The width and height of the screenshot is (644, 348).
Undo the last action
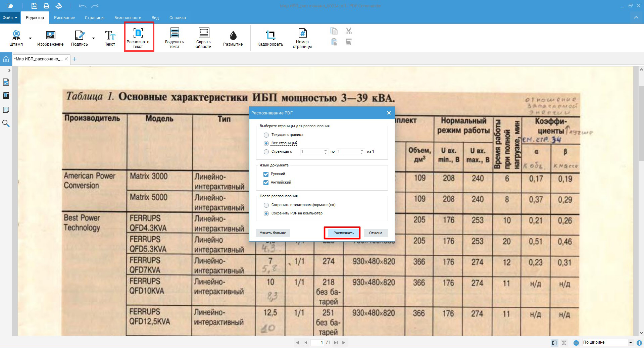click(83, 6)
